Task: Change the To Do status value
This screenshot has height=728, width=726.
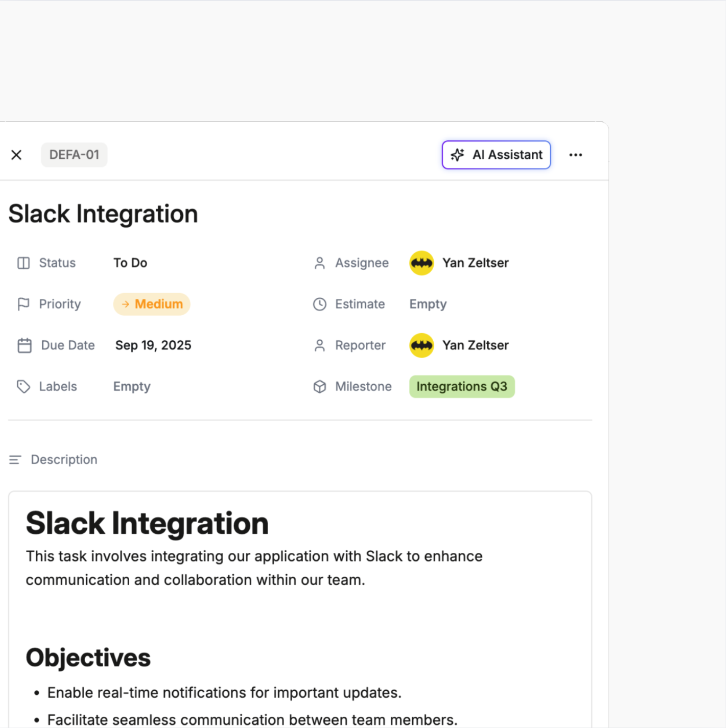Action: click(130, 263)
